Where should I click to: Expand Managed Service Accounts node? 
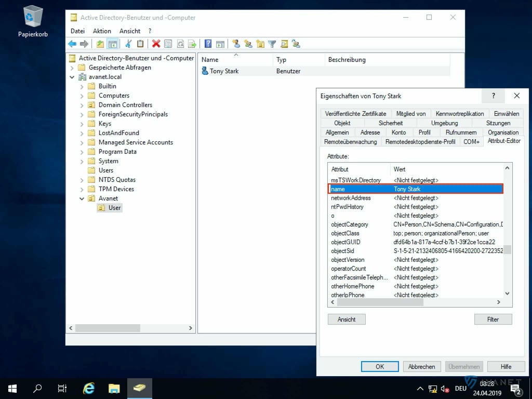point(82,142)
